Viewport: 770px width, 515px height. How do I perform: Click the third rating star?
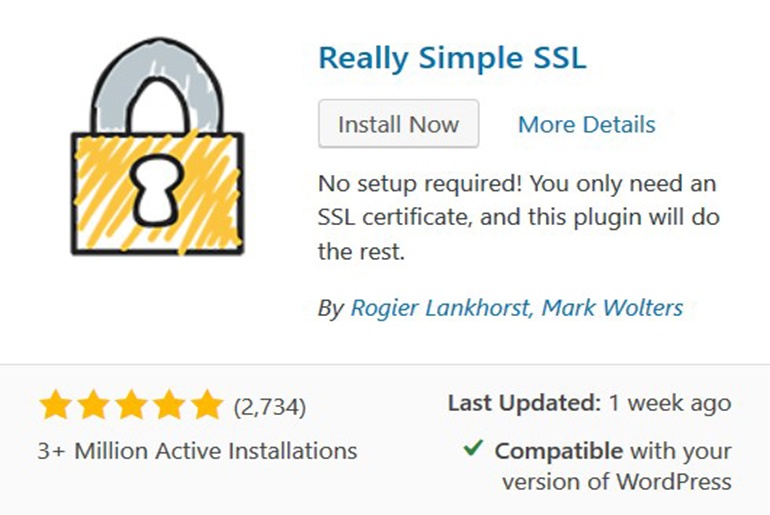[x=131, y=405]
